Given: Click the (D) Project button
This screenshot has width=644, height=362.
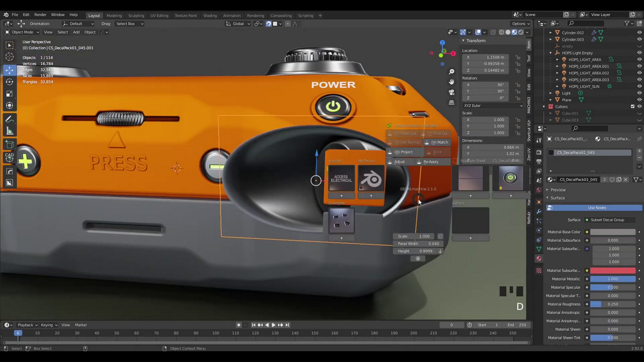Looking at the screenshot, I should pyautogui.click(x=405, y=152).
